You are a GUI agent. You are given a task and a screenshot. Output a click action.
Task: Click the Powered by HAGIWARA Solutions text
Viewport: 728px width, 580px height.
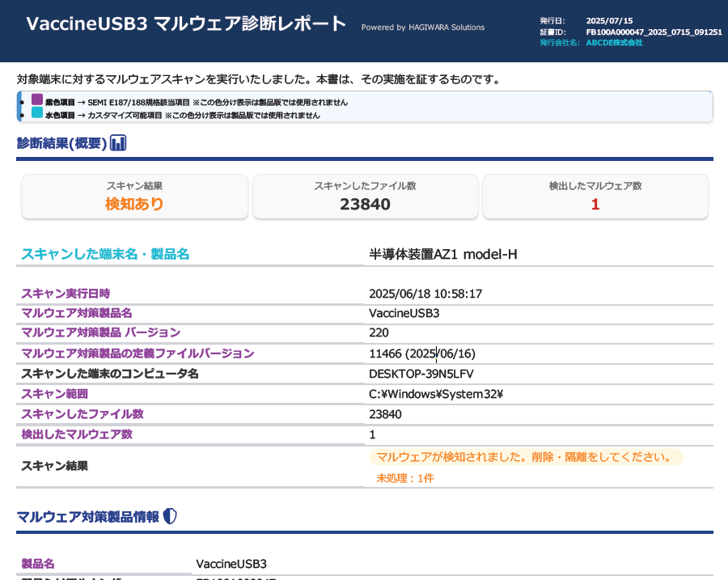[423, 28]
